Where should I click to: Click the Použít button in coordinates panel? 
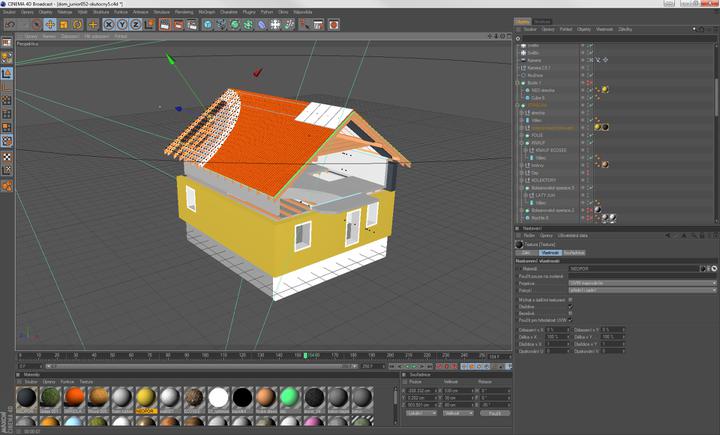click(x=494, y=413)
